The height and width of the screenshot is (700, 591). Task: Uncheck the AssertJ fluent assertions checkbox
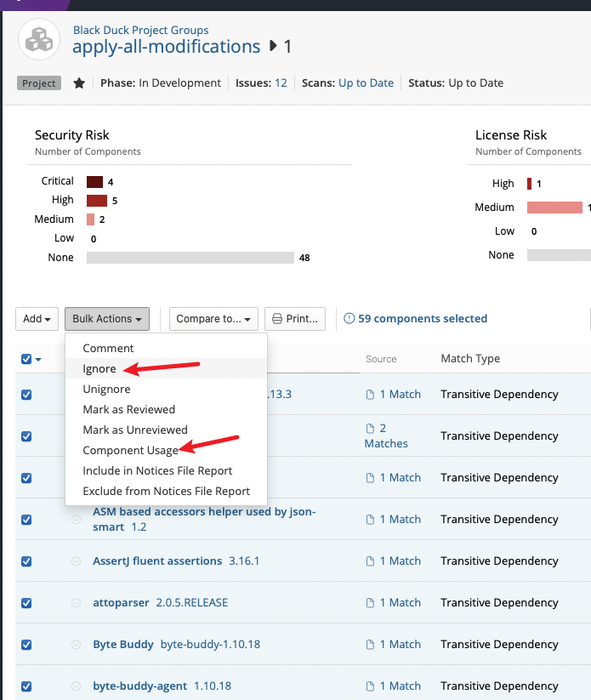pos(26,561)
